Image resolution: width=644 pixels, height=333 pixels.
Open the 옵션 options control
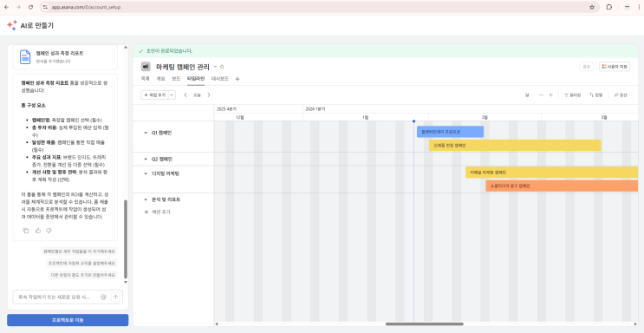coord(621,95)
